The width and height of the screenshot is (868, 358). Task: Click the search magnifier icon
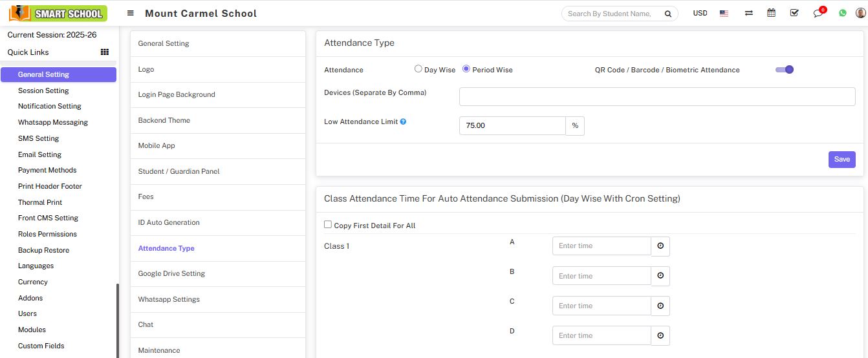point(667,14)
